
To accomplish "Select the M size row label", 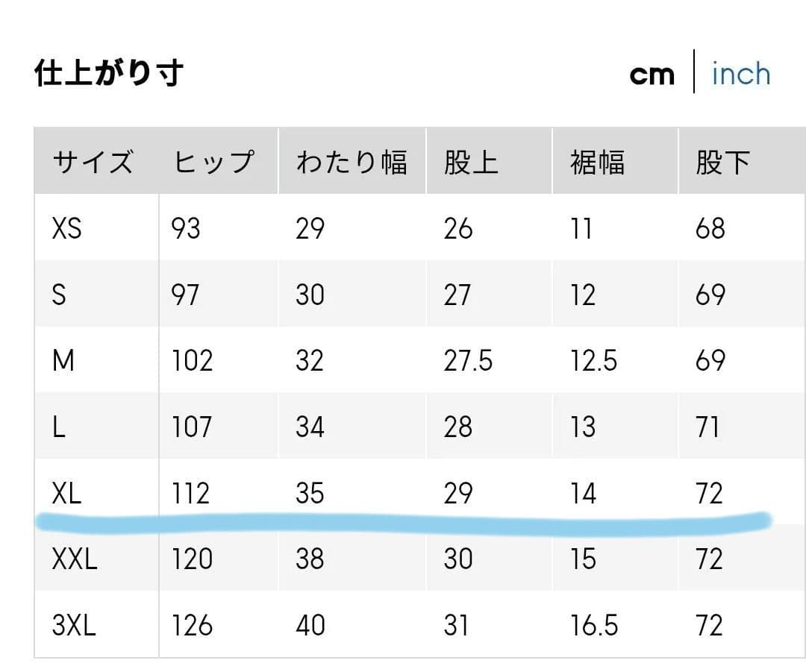I will (x=63, y=361).
